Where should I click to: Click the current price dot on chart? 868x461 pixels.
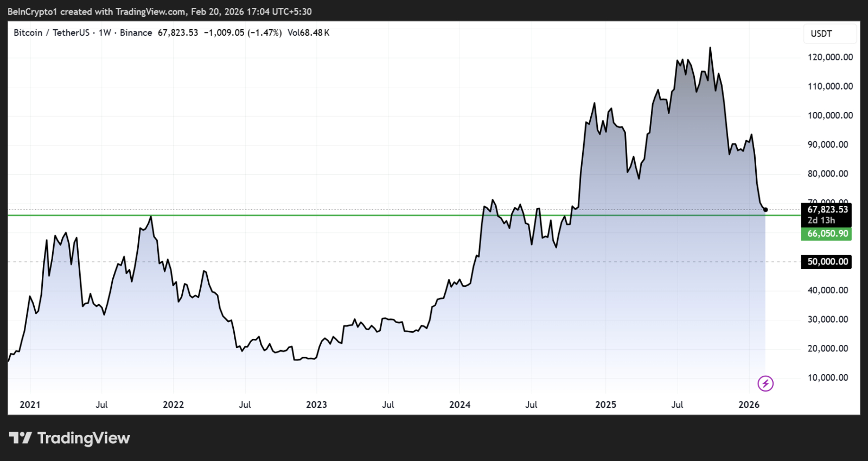pos(765,210)
